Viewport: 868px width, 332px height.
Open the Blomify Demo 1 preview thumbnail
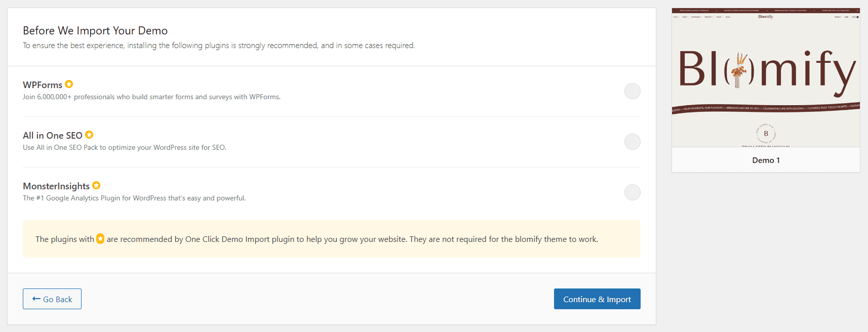point(766,77)
